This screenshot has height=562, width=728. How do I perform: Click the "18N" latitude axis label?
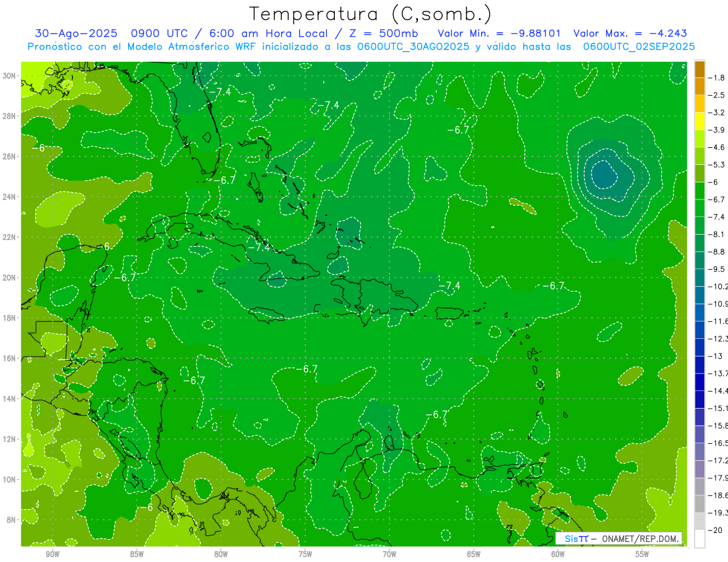(8, 318)
